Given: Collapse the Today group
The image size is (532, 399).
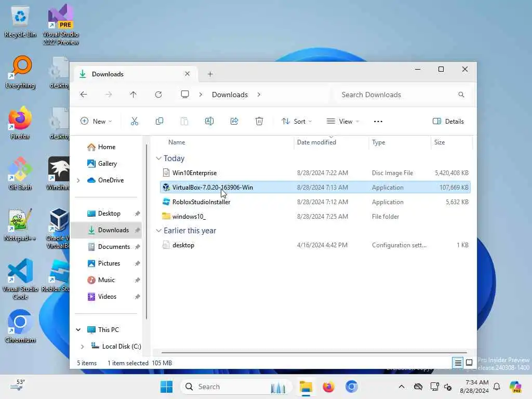Looking at the screenshot, I should (x=158, y=158).
